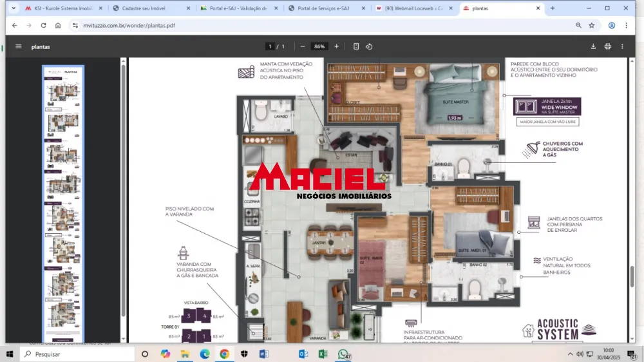The width and height of the screenshot is (644, 362).
Task: Open Outlook from the taskbar
Action: [303, 354]
